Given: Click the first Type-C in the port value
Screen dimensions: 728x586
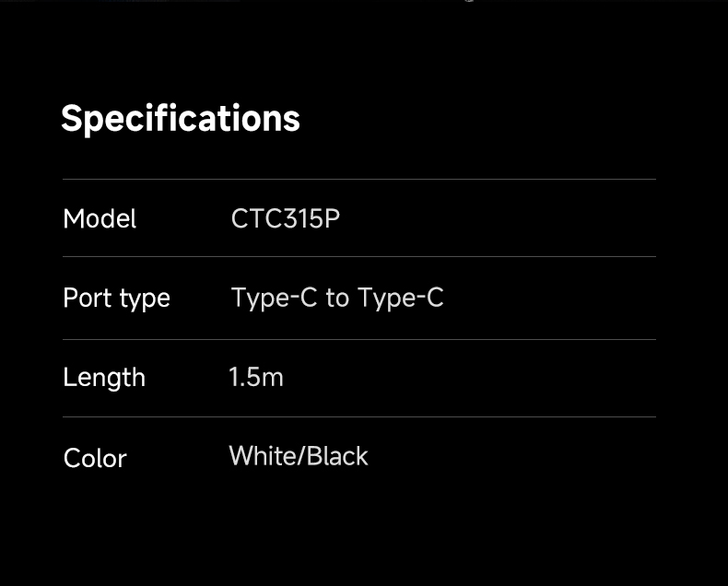Looking at the screenshot, I should [x=274, y=298].
